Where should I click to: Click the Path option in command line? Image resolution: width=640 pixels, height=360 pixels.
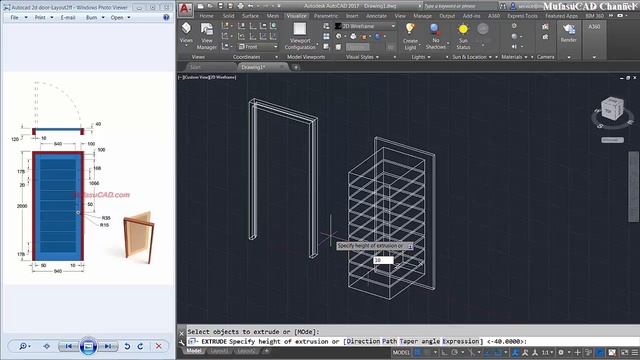click(x=389, y=341)
